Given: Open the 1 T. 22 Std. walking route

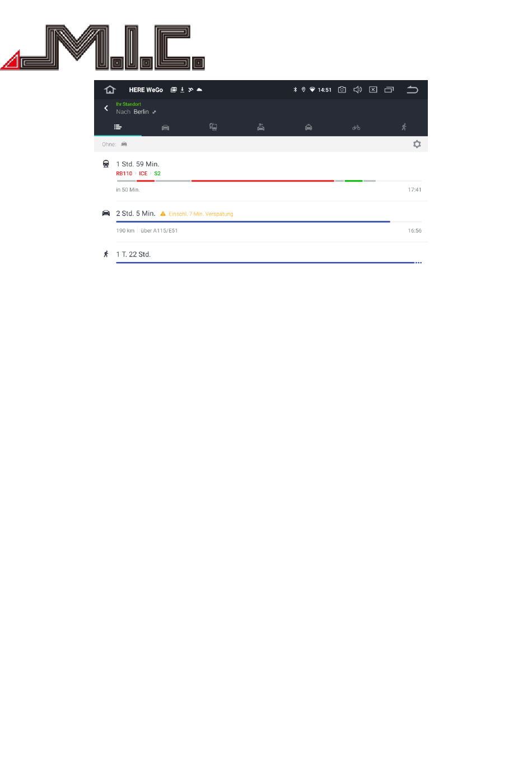Looking at the screenshot, I should pyautogui.click(x=261, y=255).
